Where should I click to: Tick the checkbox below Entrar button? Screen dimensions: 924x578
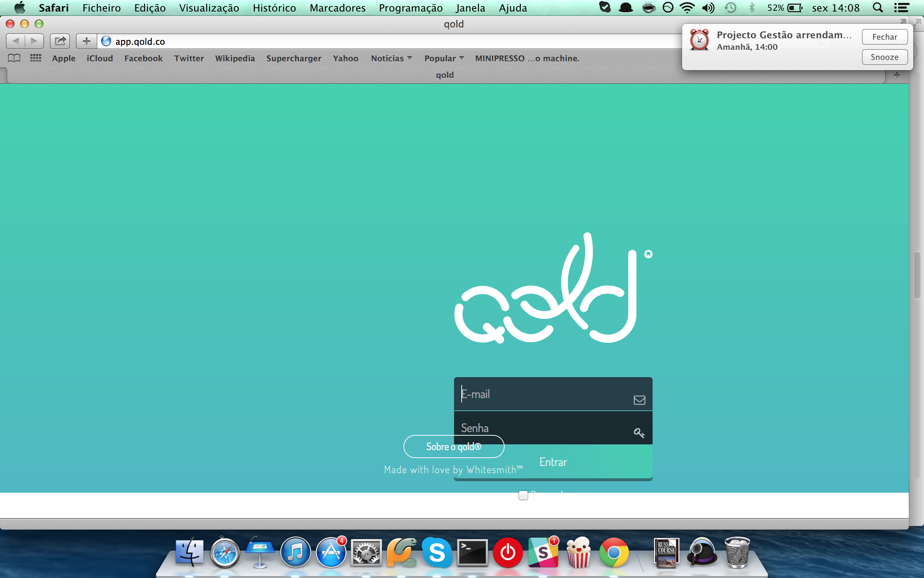(x=523, y=495)
